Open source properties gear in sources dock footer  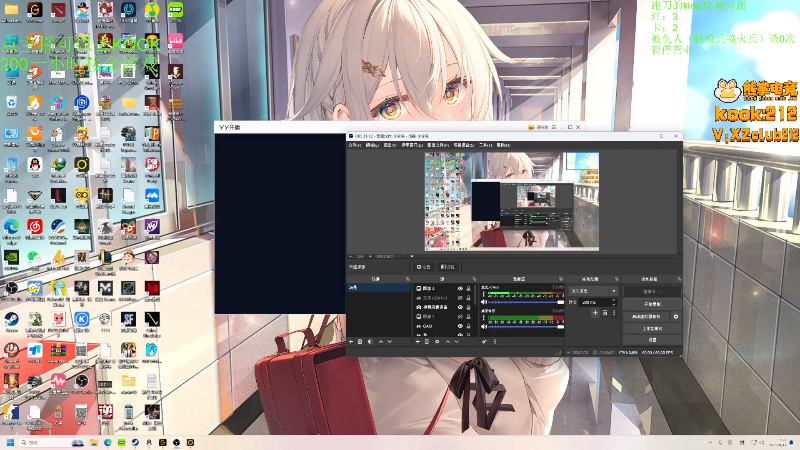point(437,342)
